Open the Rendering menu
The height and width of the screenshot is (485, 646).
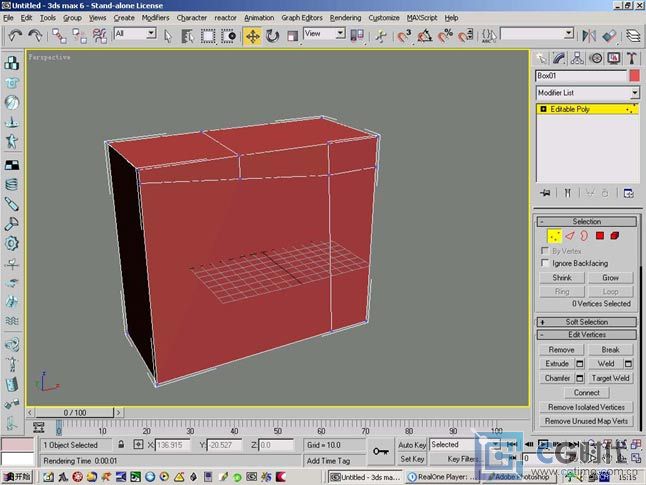(x=345, y=18)
